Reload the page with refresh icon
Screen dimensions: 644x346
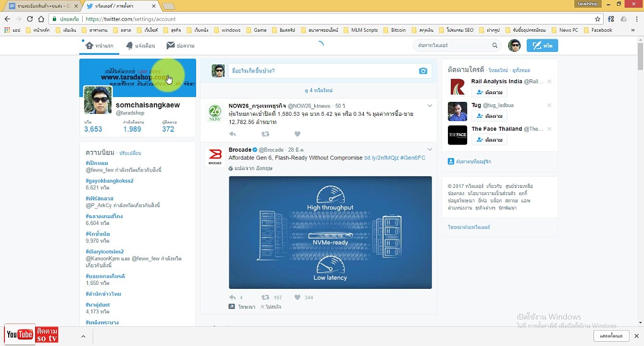pyautogui.click(x=30, y=19)
